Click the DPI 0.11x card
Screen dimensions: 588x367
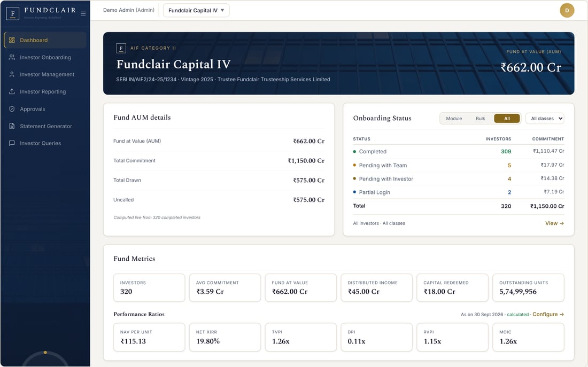click(x=376, y=337)
